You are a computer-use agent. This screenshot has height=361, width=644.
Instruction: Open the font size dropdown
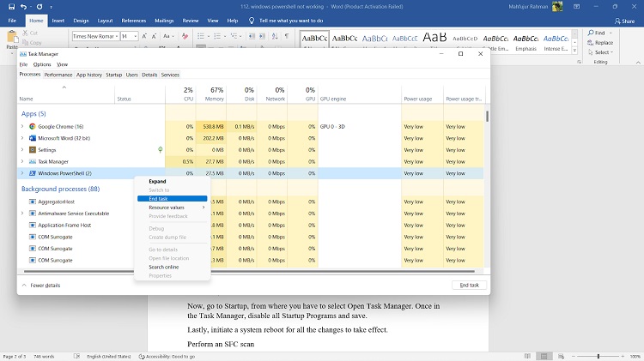point(134,37)
